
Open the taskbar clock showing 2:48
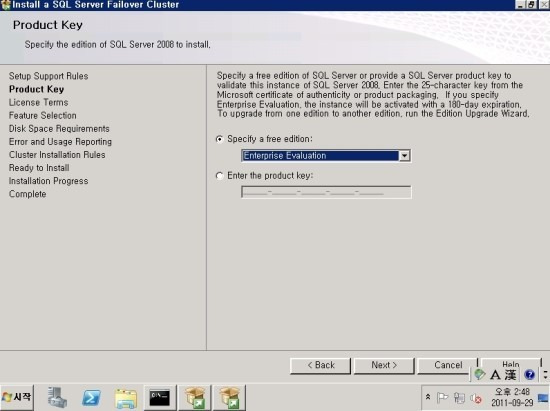(x=512, y=397)
